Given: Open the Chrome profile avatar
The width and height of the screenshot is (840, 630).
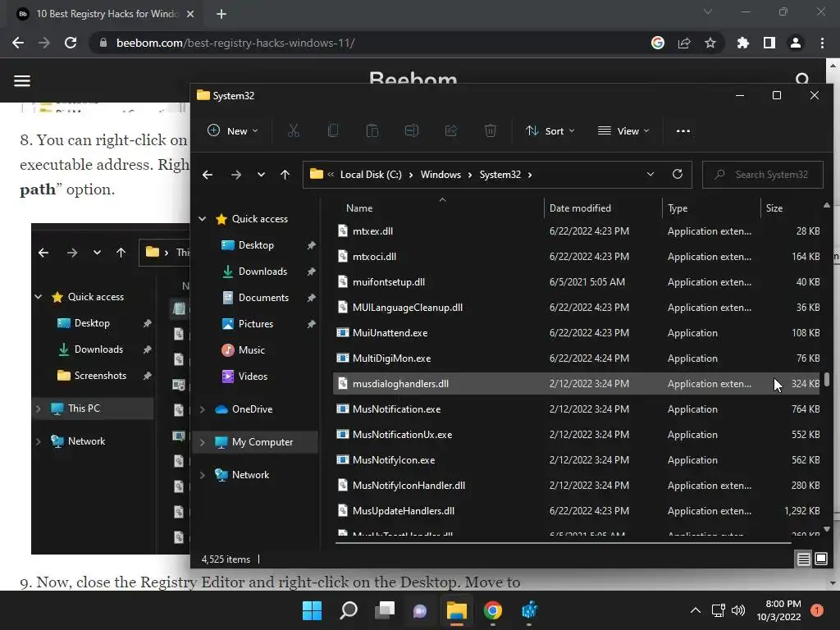Looking at the screenshot, I should (796, 43).
